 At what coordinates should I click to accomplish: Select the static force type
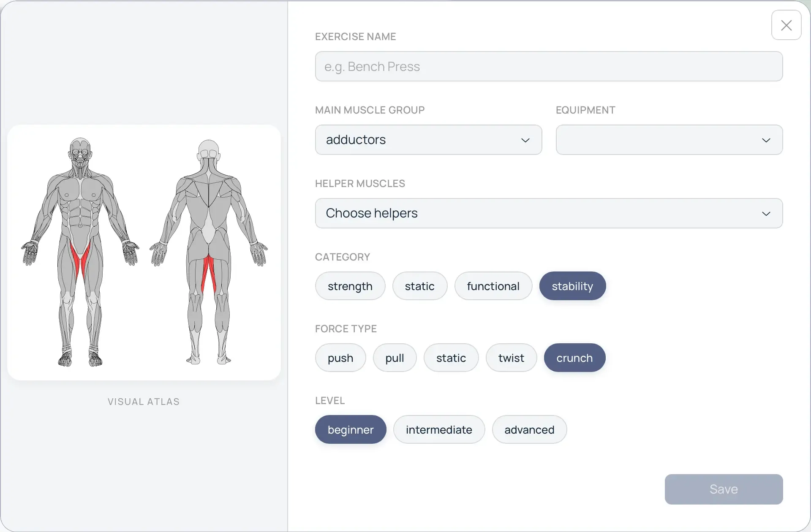tap(451, 358)
